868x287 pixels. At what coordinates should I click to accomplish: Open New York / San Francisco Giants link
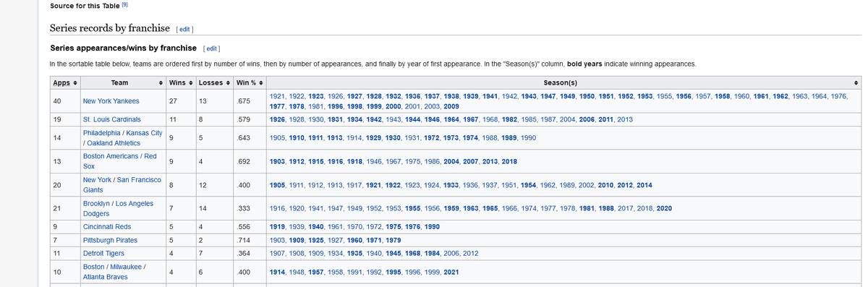pos(122,184)
